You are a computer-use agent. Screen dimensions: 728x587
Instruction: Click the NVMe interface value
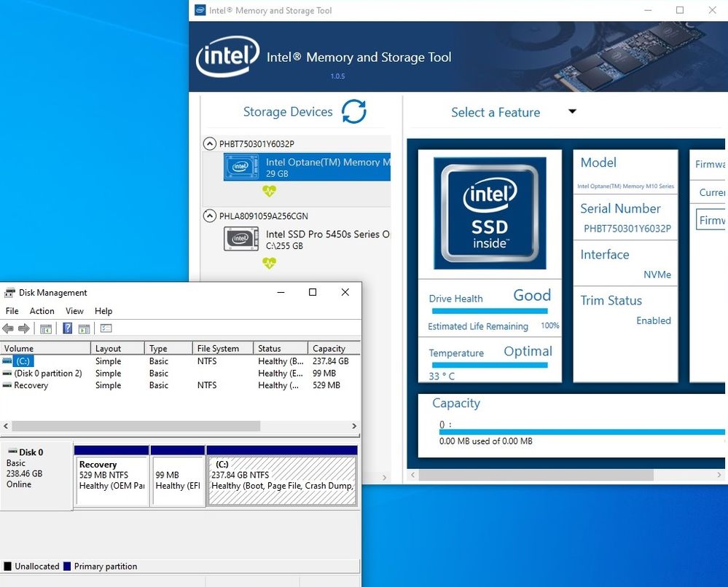point(657,275)
